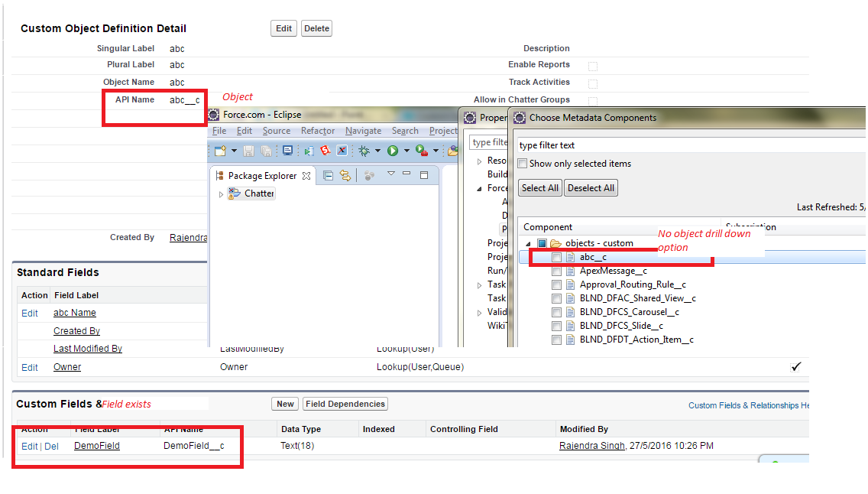Viewport: 868px width, 494px height.
Task: Open the DemoField custom field link
Action: pos(97,446)
